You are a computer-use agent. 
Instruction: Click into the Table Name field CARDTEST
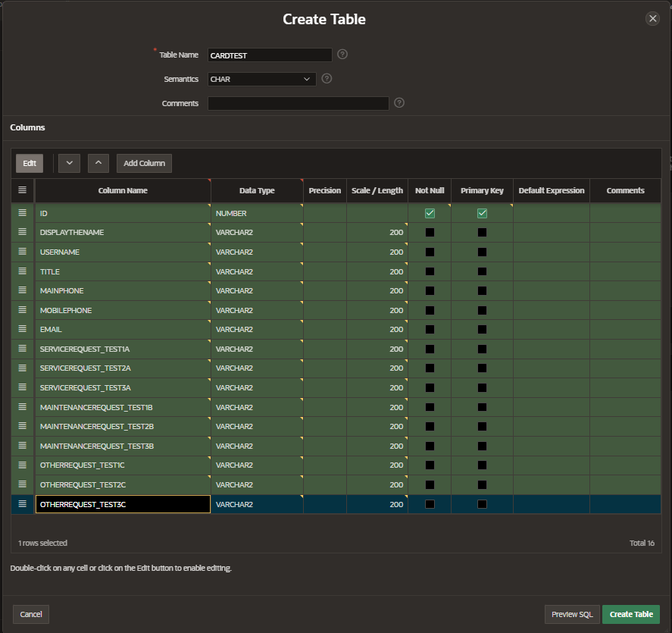coord(270,55)
